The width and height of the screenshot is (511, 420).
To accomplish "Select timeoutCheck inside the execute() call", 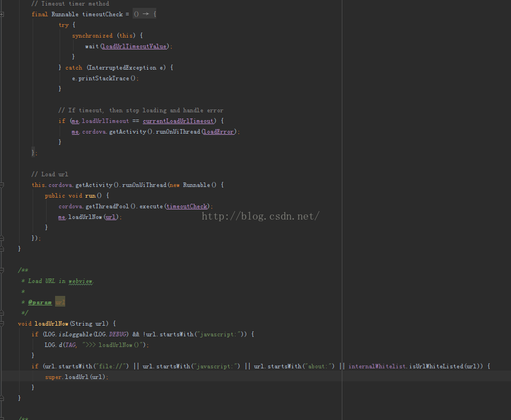I will pyautogui.click(x=187, y=206).
